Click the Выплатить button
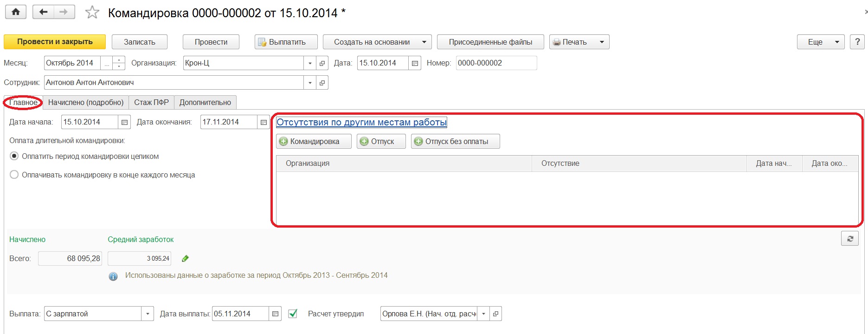Viewport: 868px width, 334px height. click(x=286, y=42)
